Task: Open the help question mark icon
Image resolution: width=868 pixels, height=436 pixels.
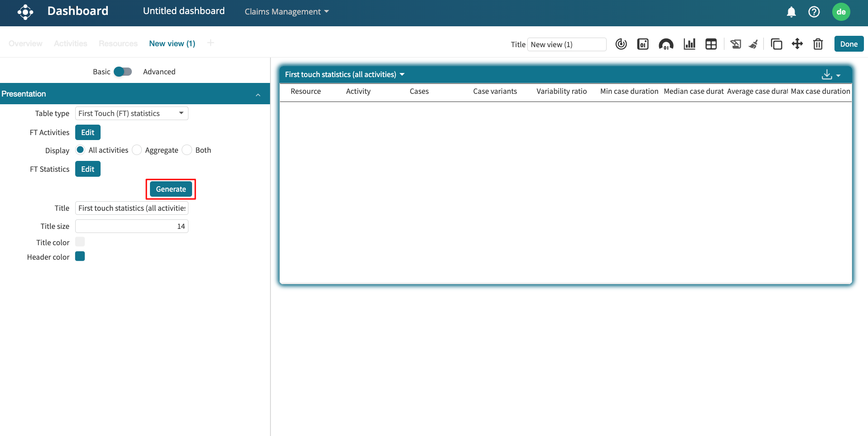Action: coord(814,12)
